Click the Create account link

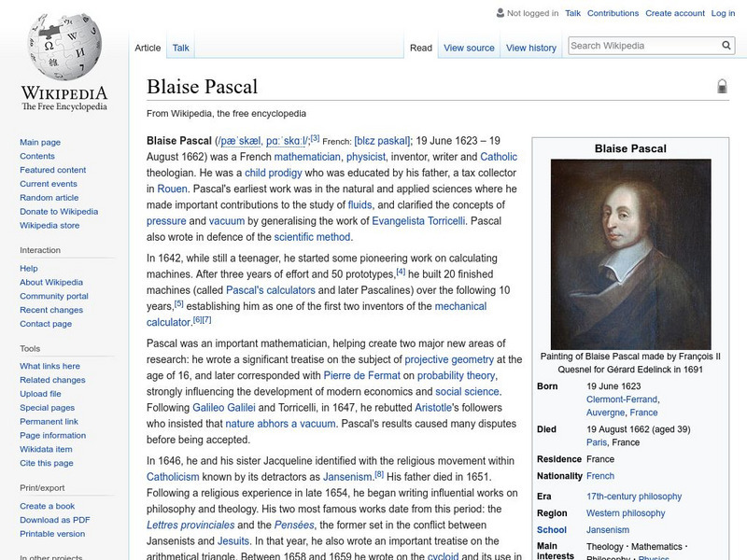pos(674,13)
